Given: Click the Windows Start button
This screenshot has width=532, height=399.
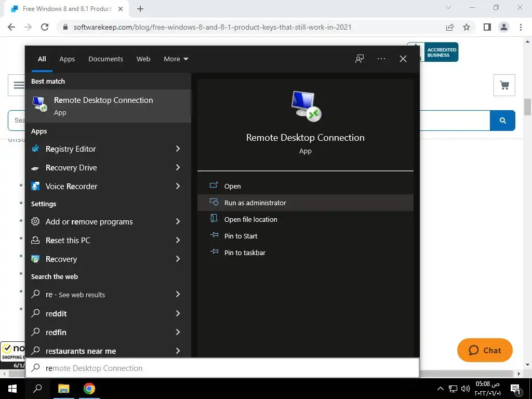Looking at the screenshot, I should click(12, 389).
